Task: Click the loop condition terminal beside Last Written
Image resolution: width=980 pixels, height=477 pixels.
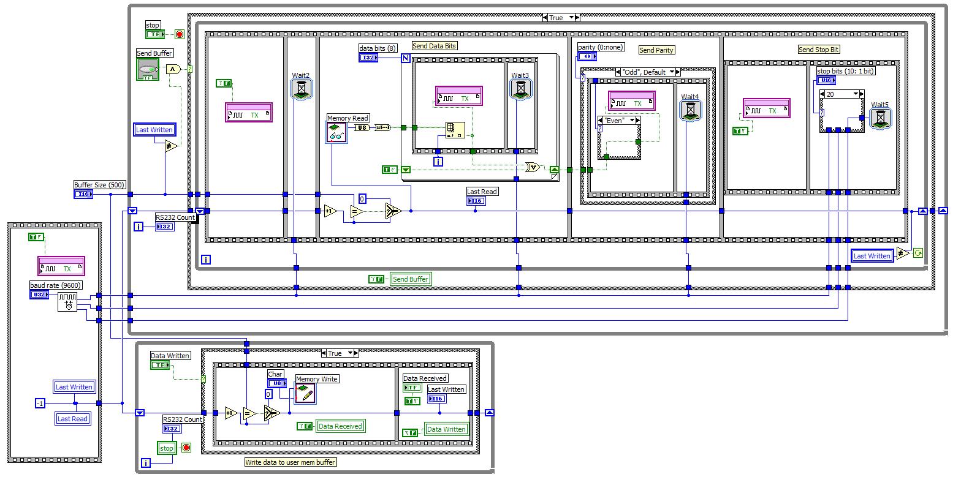Action: tap(917, 253)
